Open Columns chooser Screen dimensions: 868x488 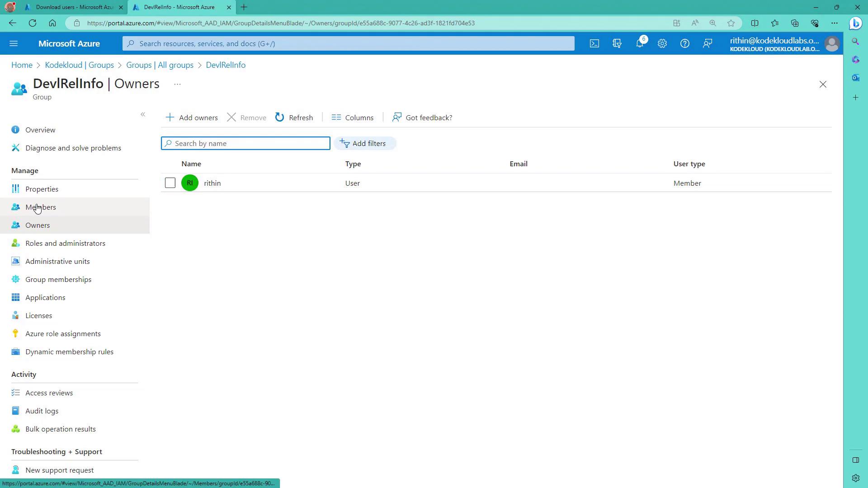pos(353,117)
